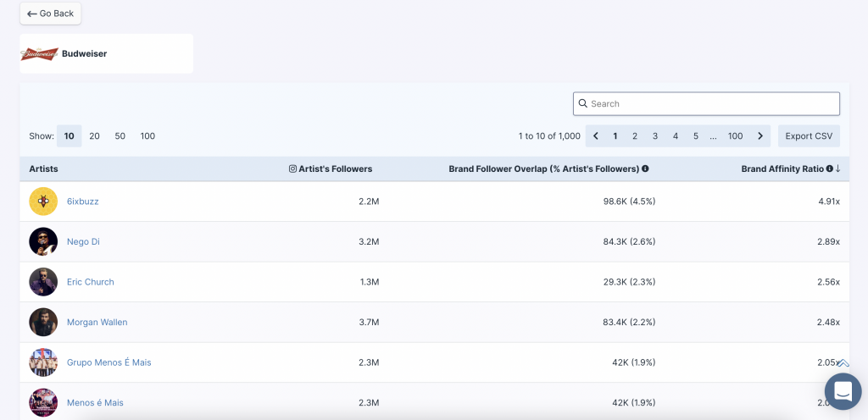This screenshot has width=868, height=420.
Task: Click the Go Back button
Action: pos(50,14)
